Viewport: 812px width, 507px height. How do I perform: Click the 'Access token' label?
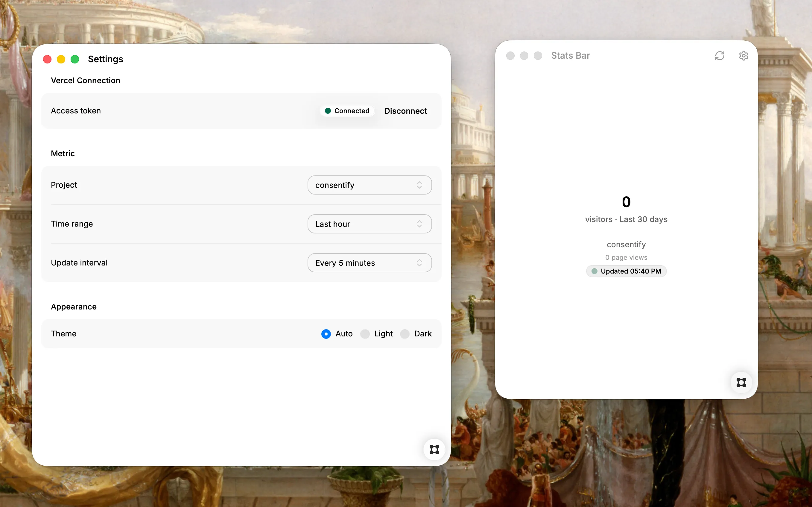[76, 111]
